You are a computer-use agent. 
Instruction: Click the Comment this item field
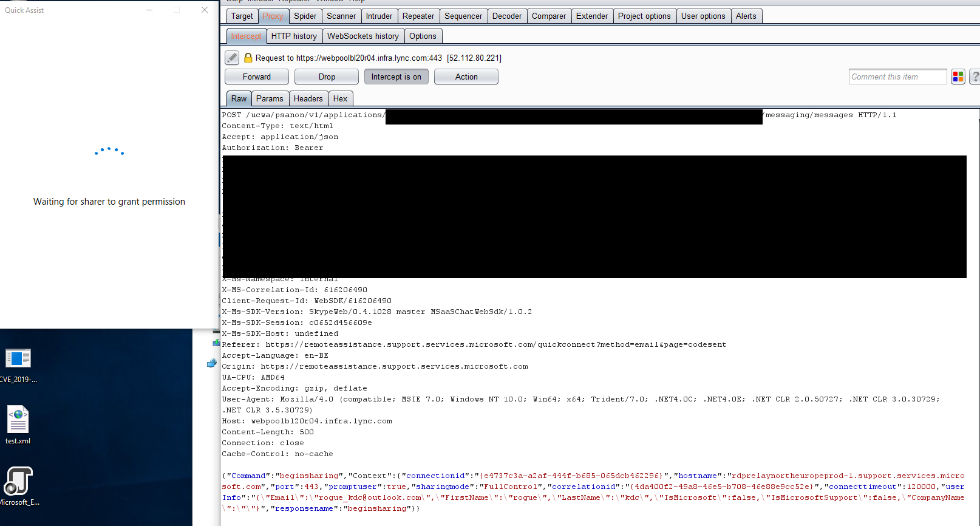897,77
